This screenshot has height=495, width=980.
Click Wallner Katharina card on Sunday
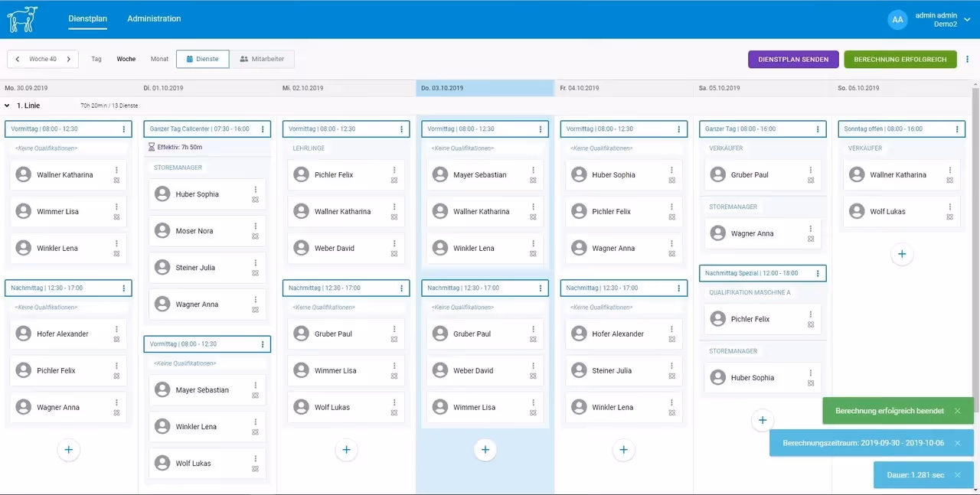(x=901, y=175)
